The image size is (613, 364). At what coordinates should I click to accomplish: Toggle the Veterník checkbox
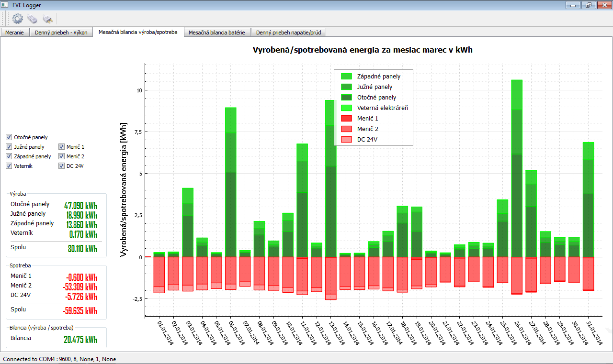[9, 166]
